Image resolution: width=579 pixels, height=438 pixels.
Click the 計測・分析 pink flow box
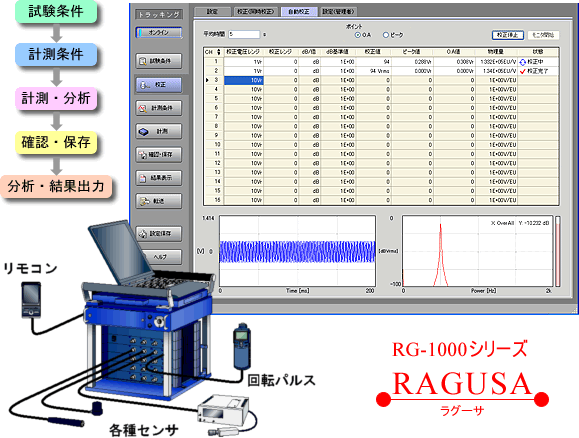point(56,98)
